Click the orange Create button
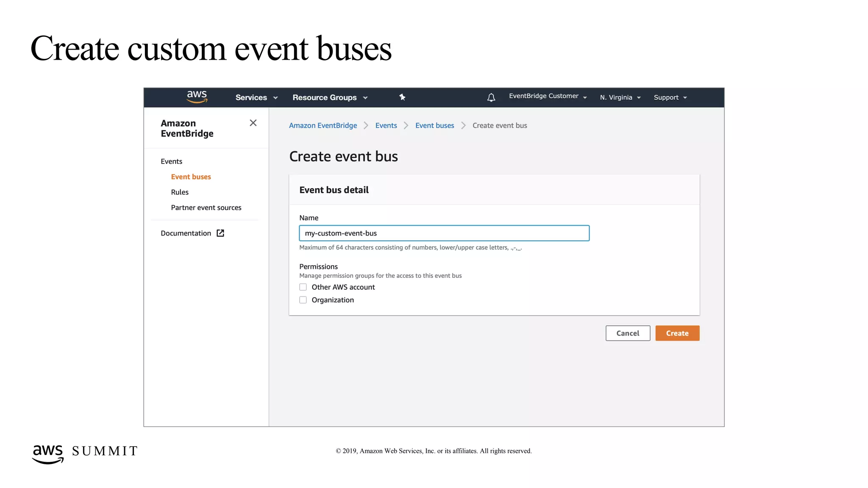 click(677, 333)
